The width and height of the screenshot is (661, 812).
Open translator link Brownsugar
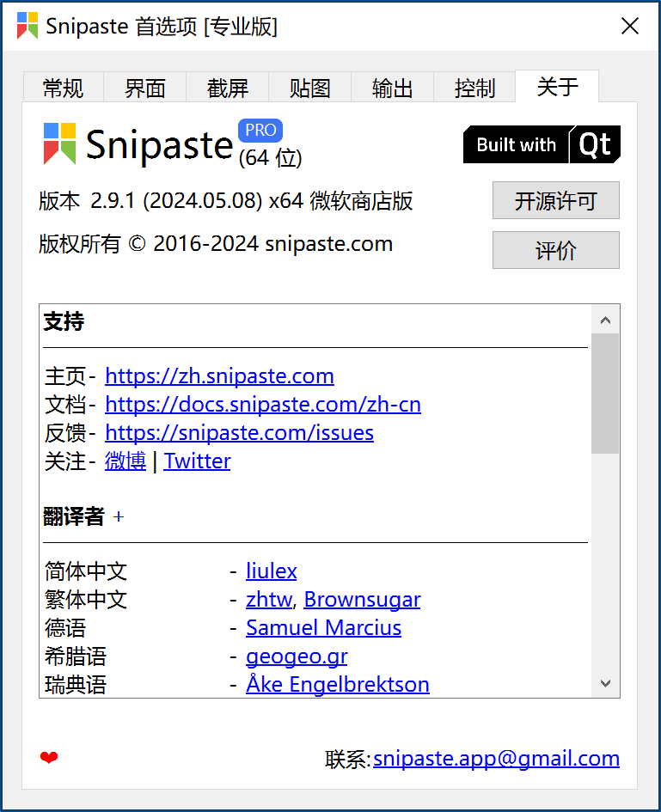pos(362,600)
